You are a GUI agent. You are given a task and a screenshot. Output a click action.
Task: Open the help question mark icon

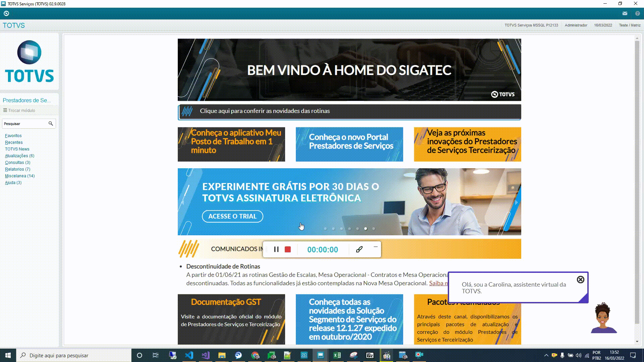click(637, 13)
